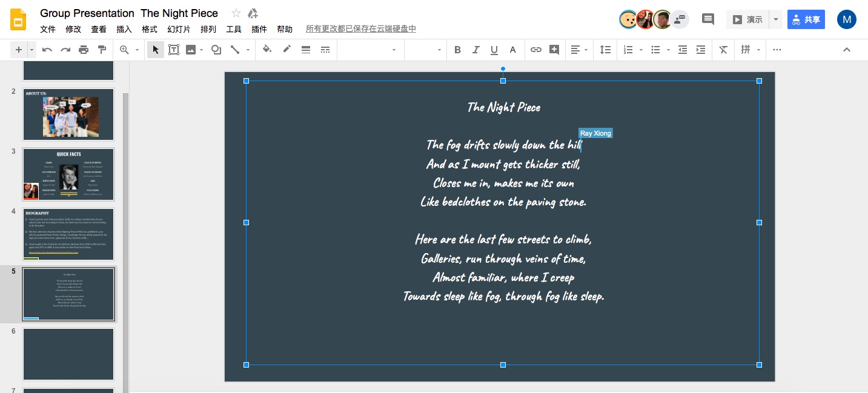Toggle italic formatting
The width and height of the screenshot is (868, 393).
[x=475, y=50]
